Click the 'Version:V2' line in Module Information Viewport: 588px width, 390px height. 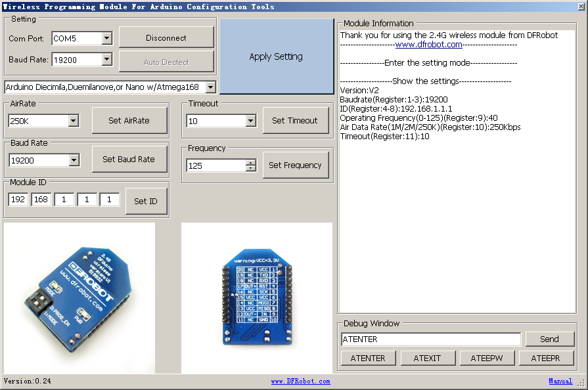[x=359, y=91]
